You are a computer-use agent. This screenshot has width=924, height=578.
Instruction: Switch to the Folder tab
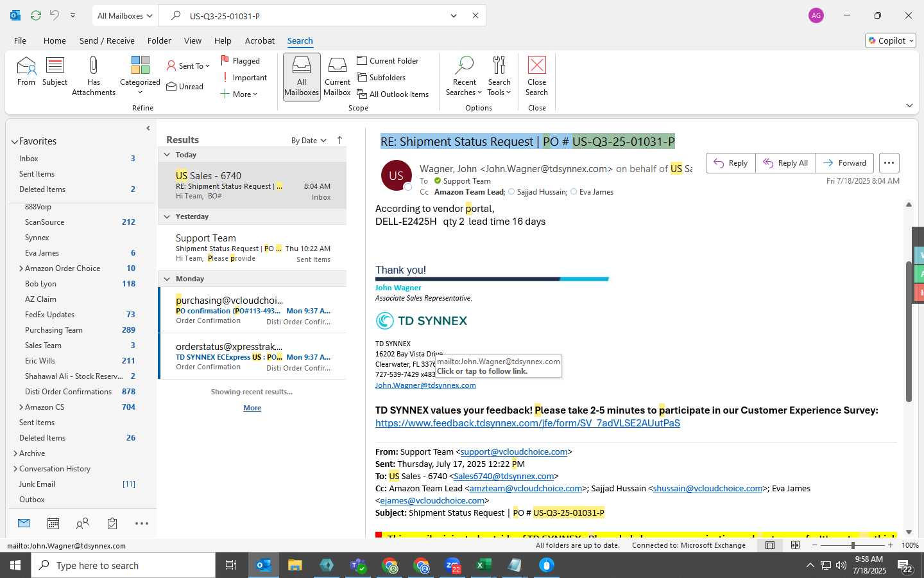tap(159, 40)
